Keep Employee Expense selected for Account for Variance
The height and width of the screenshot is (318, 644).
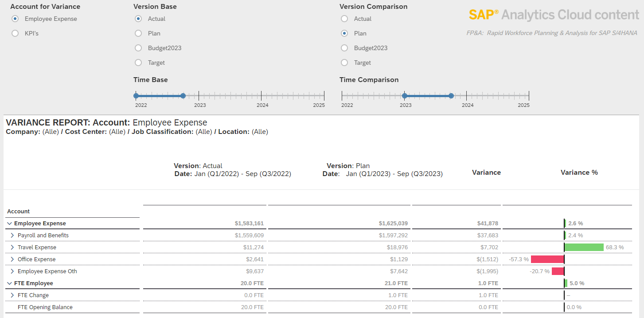pyautogui.click(x=15, y=19)
